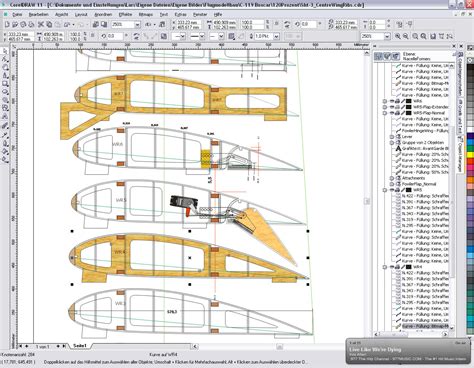Image resolution: width=474 pixels, height=368 pixels.
Task: Toggle visibility eye of WR4 layer
Action: tap(391, 267)
